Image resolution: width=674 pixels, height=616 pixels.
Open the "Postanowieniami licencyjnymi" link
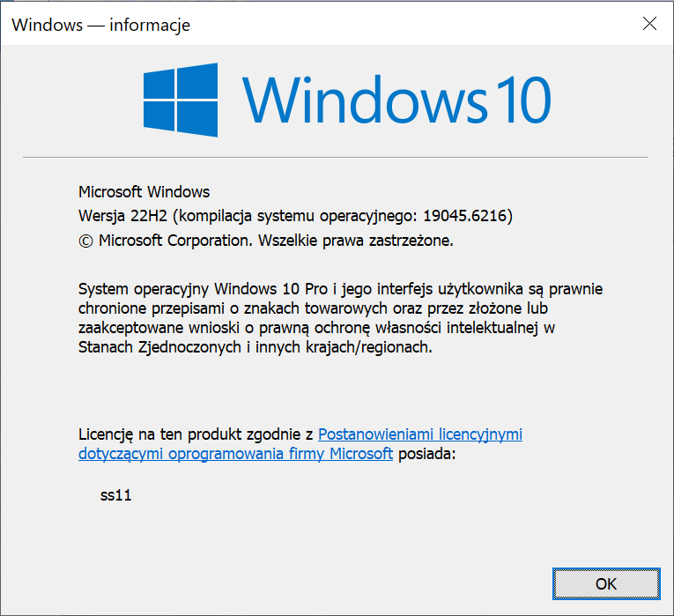[419, 434]
